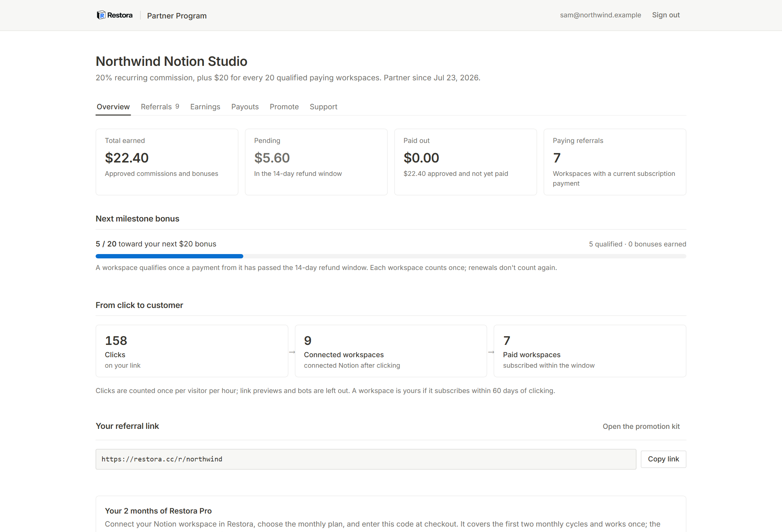
Task: Click the $22.40 Total earned value
Action: click(127, 158)
